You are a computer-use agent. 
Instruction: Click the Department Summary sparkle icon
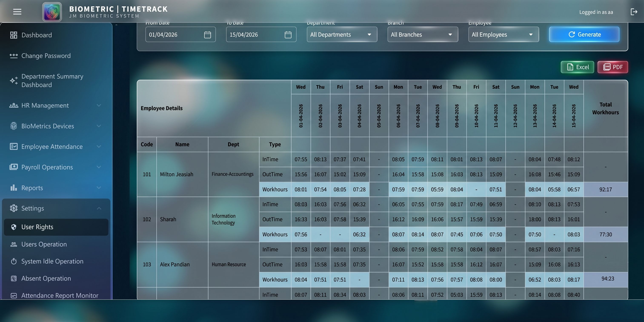13,80
